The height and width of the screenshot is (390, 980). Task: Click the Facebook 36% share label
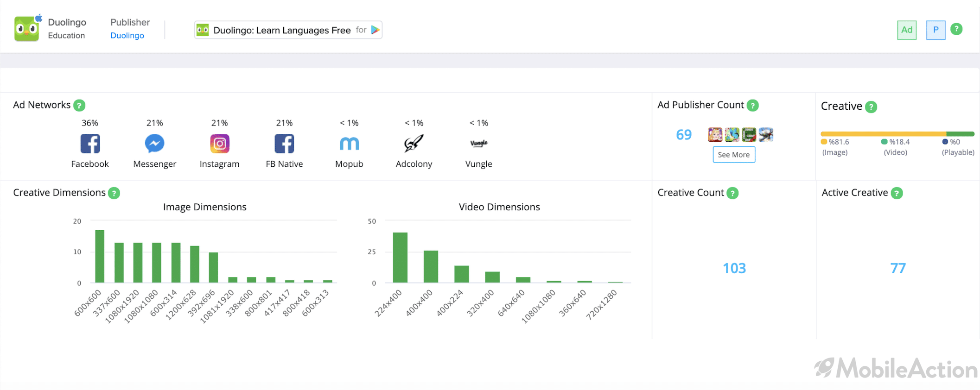pos(90,123)
